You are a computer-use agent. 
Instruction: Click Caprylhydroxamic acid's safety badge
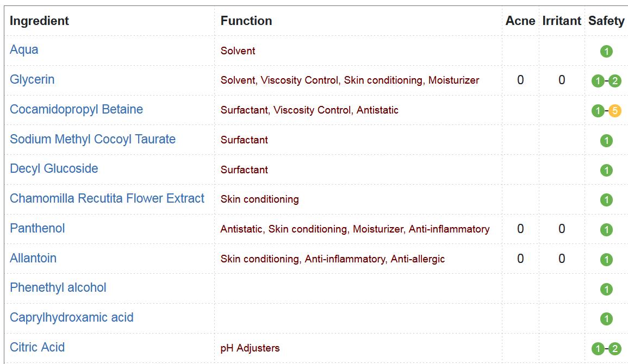click(606, 319)
